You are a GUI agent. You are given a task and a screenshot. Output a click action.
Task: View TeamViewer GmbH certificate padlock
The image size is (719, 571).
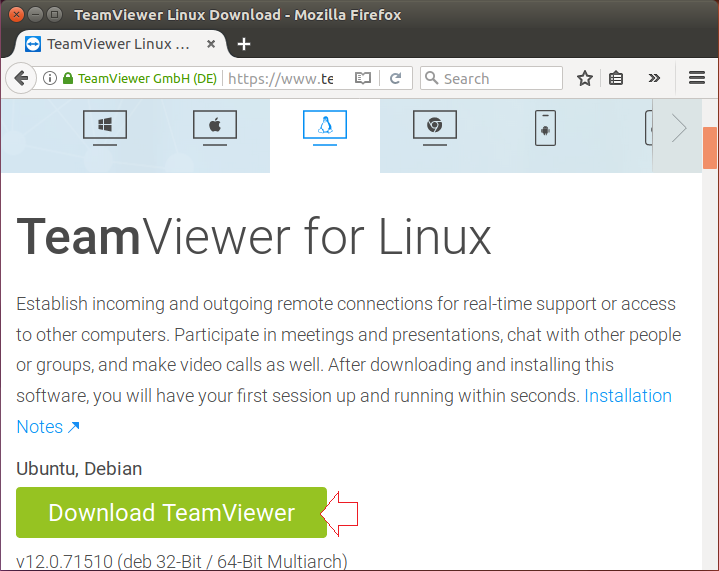tap(68, 78)
